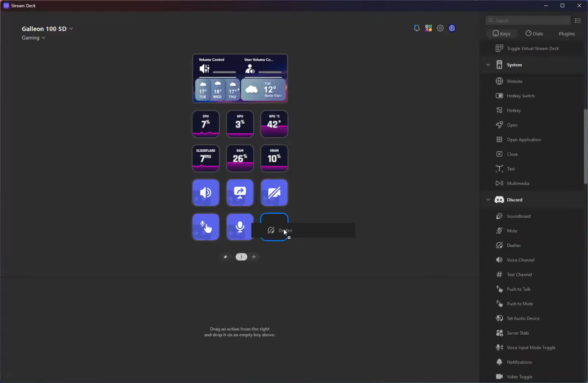The height and width of the screenshot is (383, 588).
Task: Open the Galleon 100 SD device dropdown
Action: 47,29
